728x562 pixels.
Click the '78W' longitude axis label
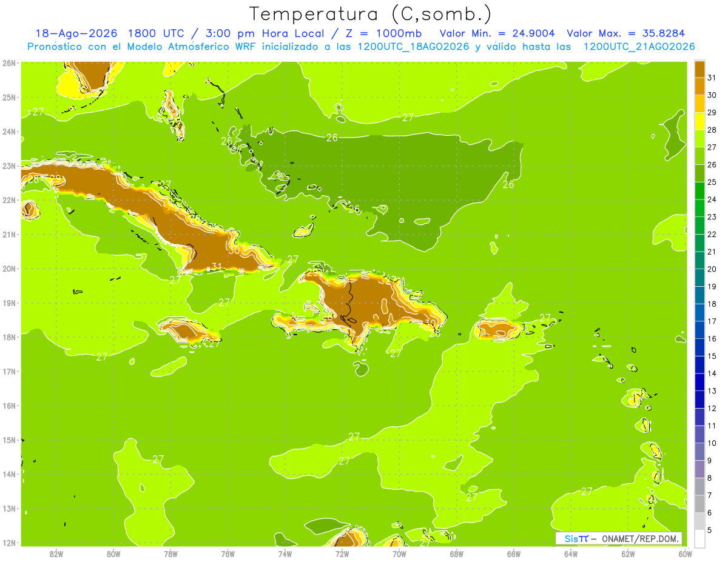170,554
